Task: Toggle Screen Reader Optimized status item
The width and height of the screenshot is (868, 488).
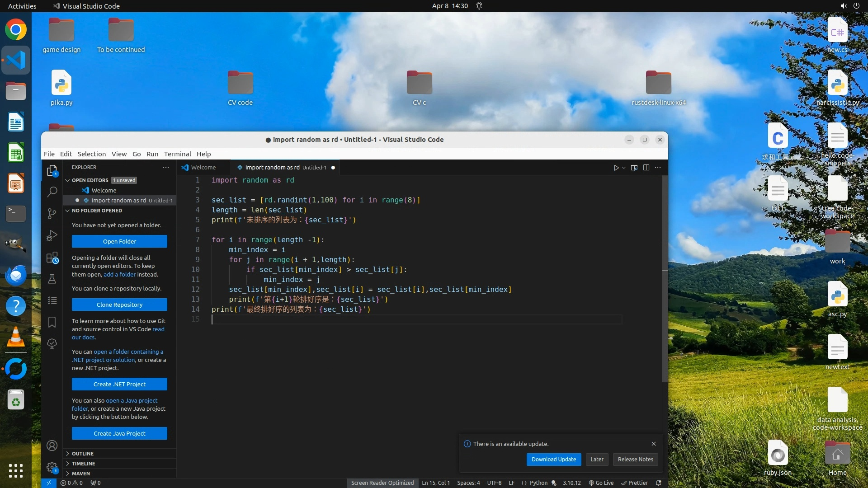Action: (x=382, y=483)
